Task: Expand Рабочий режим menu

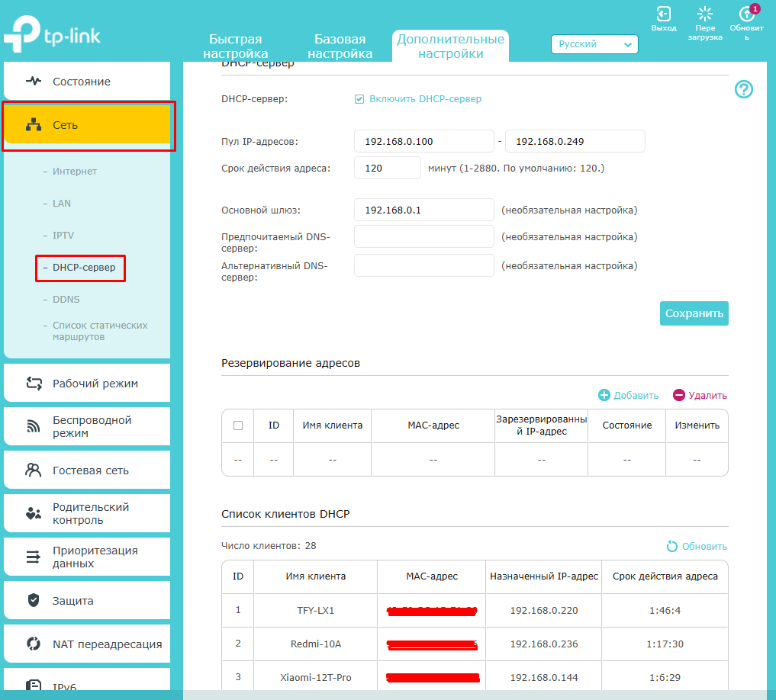Action: click(x=87, y=384)
